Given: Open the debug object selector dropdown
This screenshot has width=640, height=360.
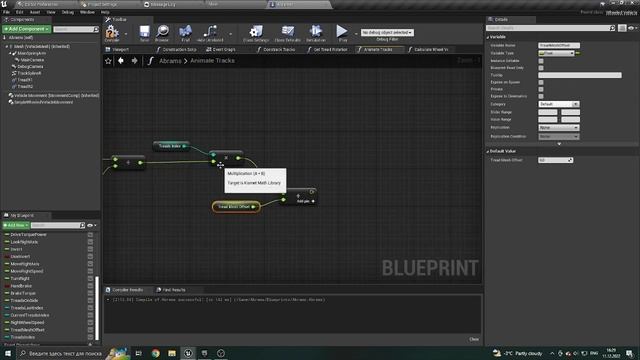Looking at the screenshot, I should tap(387, 33).
